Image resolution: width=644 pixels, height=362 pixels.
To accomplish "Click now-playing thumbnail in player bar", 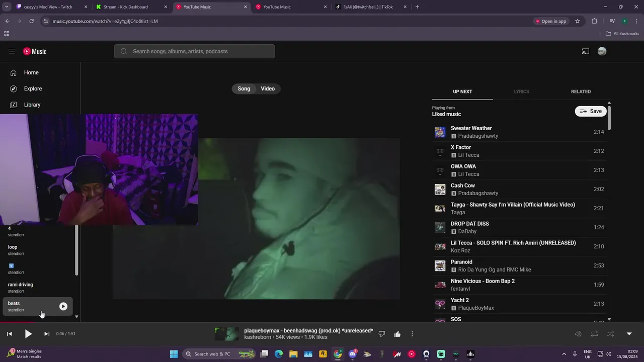I will click(227, 334).
